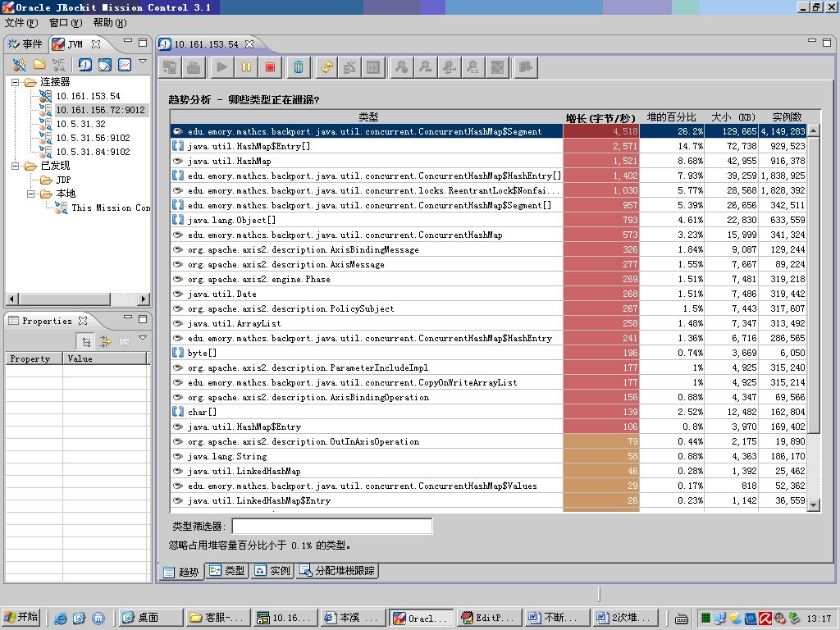The height and width of the screenshot is (630, 840).
Task: Collapse the 已发现 tree node
Action: click(16, 166)
